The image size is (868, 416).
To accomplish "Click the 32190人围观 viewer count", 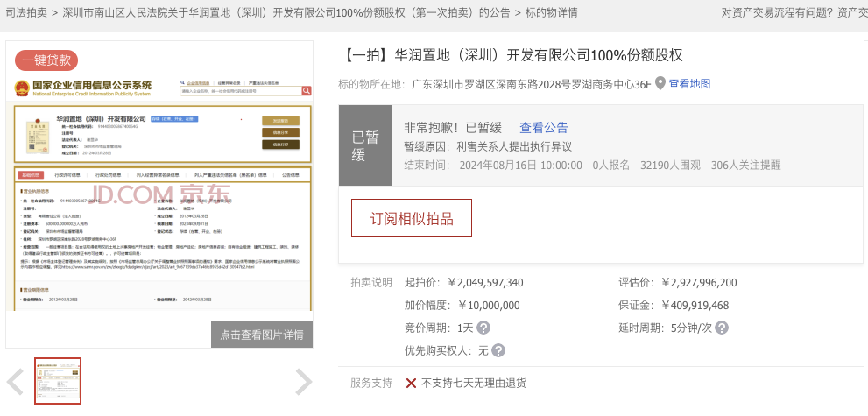I will (x=670, y=165).
